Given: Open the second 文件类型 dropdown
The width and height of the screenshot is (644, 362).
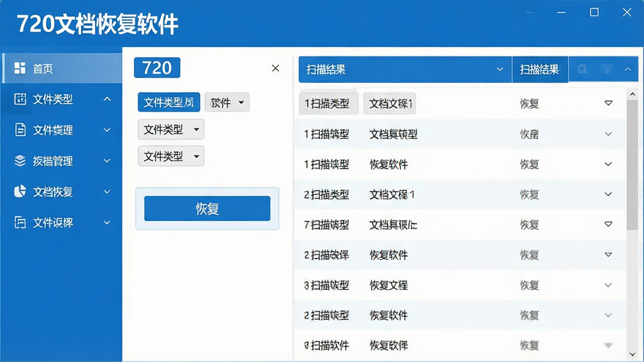Looking at the screenshot, I should (171, 129).
